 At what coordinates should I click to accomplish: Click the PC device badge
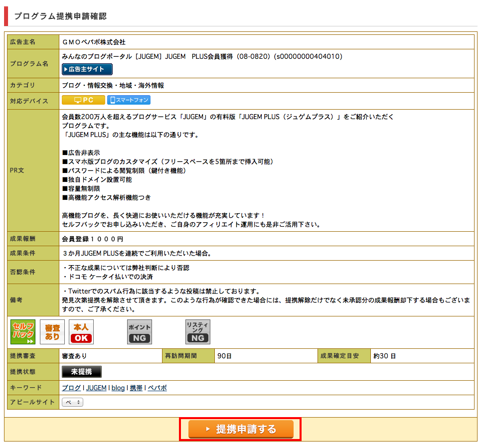click(x=83, y=100)
